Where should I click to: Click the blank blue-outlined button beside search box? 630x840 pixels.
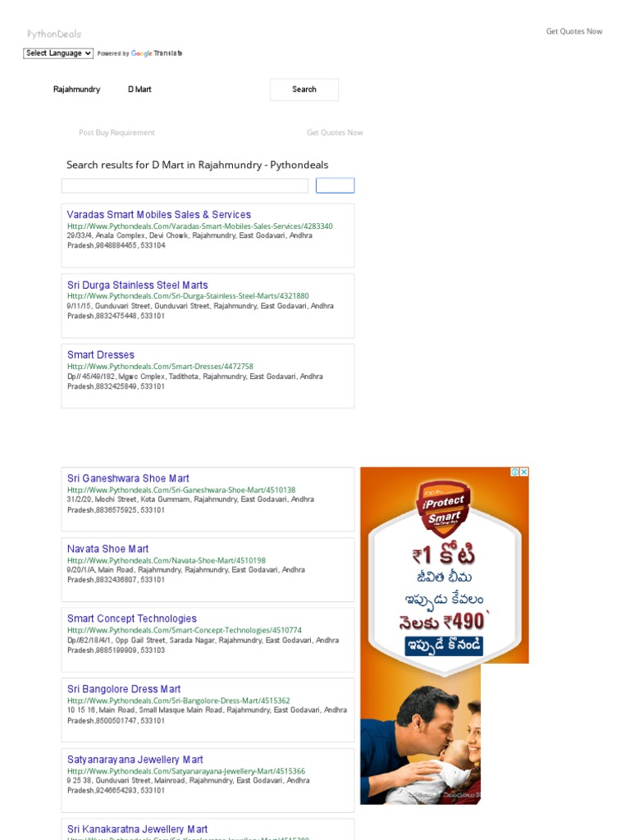(336, 185)
